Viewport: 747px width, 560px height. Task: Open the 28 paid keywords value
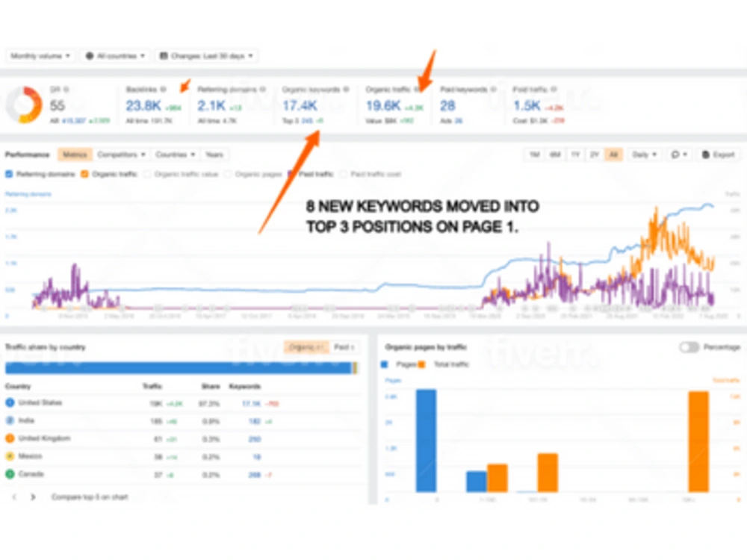click(447, 106)
